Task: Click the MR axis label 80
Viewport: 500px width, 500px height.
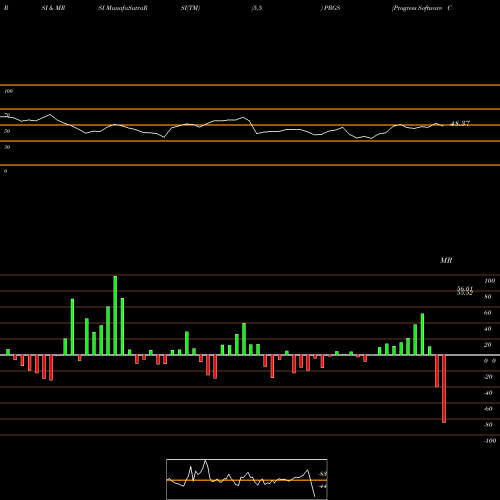Action: click(488, 297)
